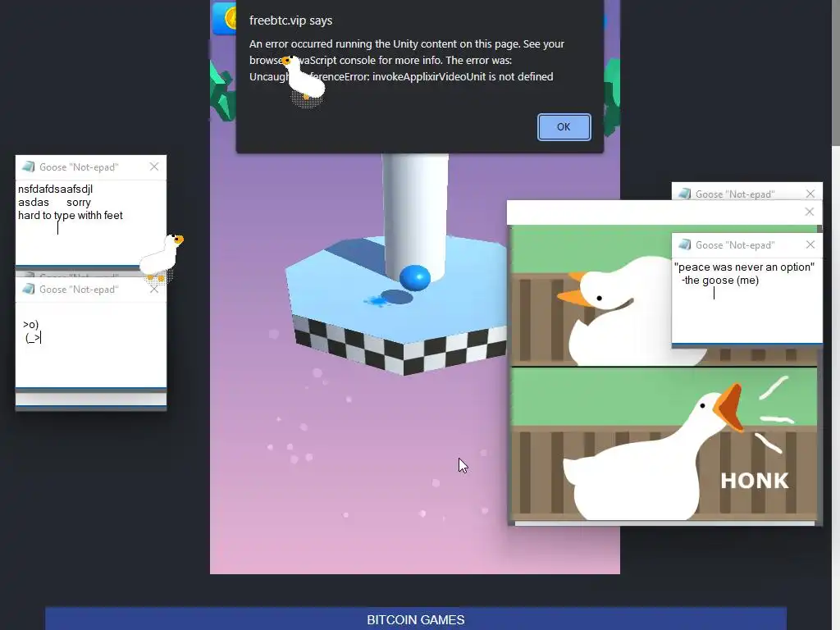Image resolution: width=840 pixels, height=630 pixels.
Task: Click the text area with the ">o) (_>" ASCII goose
Action: pos(90,344)
